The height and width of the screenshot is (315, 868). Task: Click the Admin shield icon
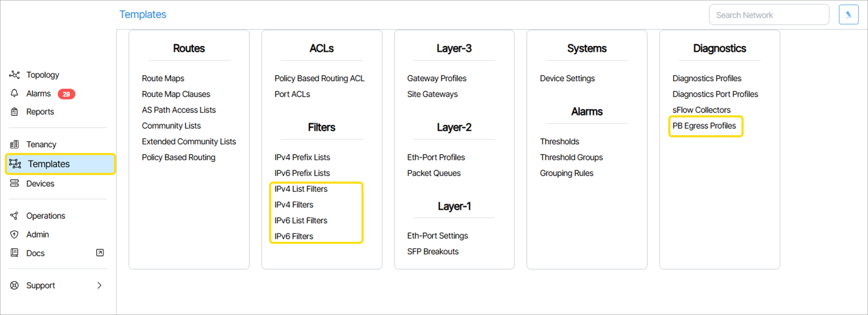pyautogui.click(x=14, y=234)
